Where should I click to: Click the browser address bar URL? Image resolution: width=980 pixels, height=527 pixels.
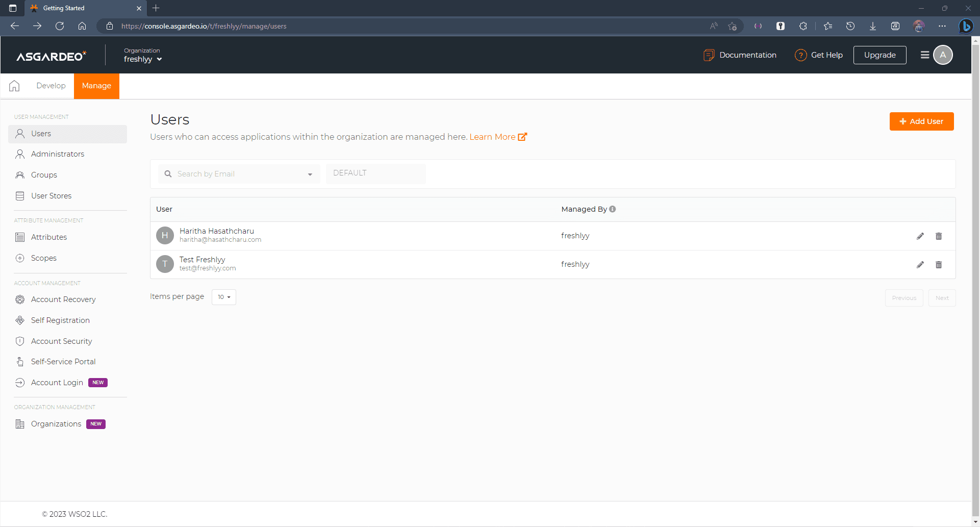(x=204, y=26)
